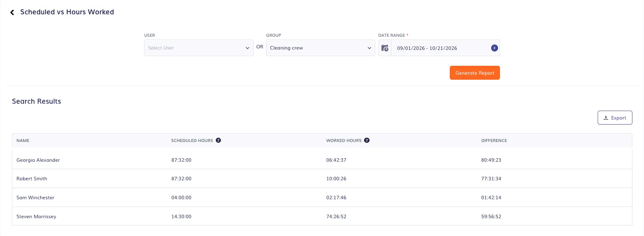Click worked hours value 74:26:52
This screenshot has height=236, width=644.
click(x=336, y=217)
